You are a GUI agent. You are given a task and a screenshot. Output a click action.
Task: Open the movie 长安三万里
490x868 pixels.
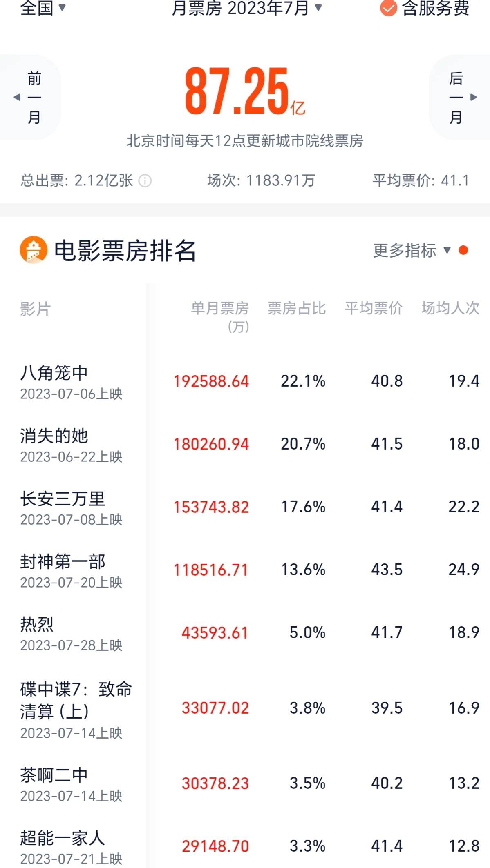pos(63,499)
